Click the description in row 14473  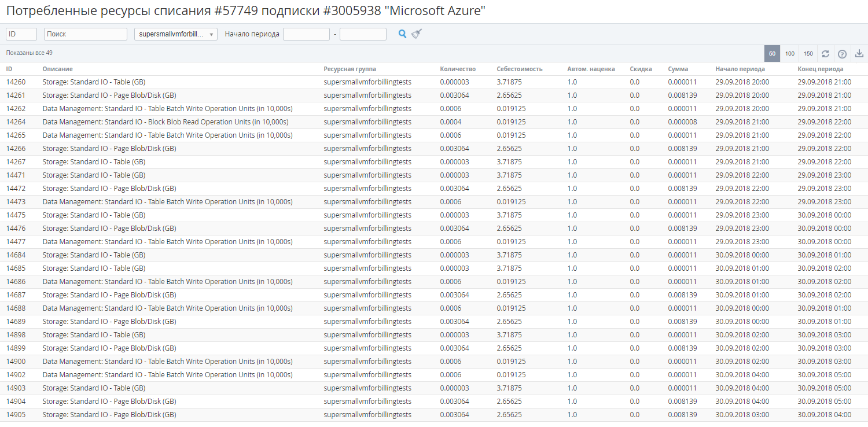(x=167, y=202)
